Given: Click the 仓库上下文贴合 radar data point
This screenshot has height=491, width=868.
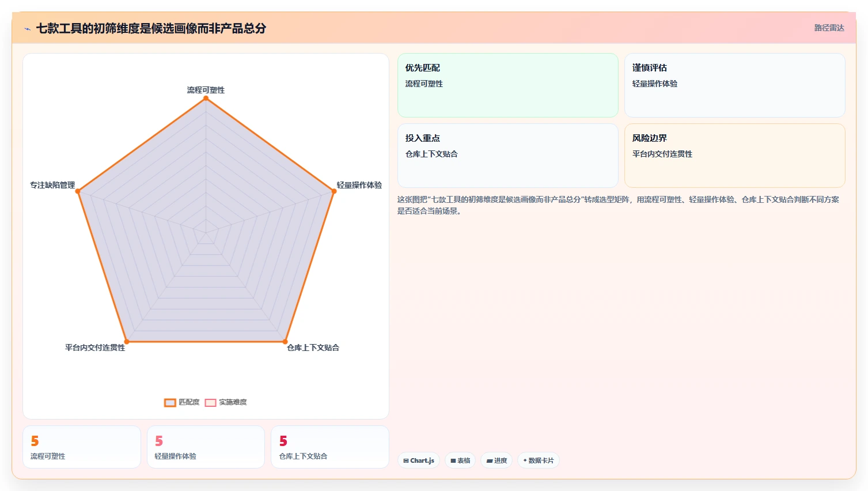Looking at the screenshot, I should pyautogui.click(x=285, y=342).
